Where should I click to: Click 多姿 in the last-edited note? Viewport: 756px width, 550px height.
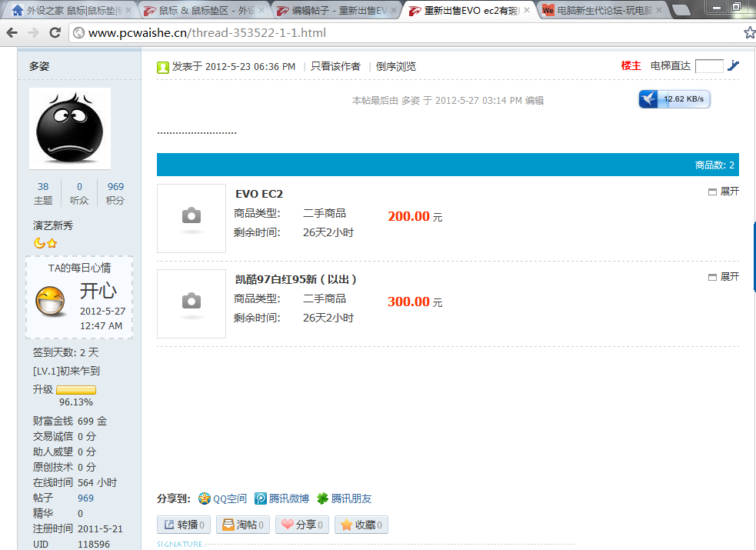point(411,100)
